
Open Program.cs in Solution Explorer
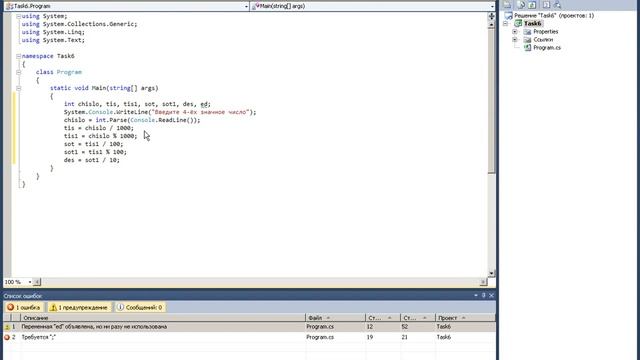point(547,48)
